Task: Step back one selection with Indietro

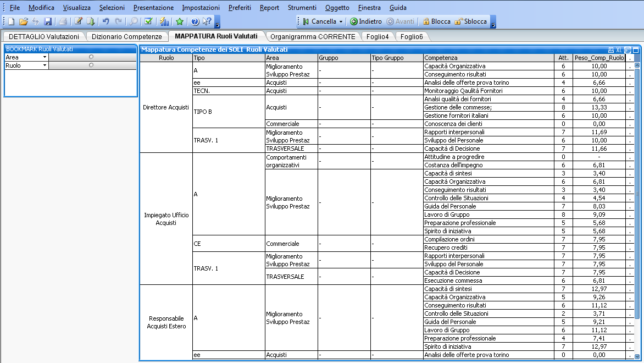Action: click(366, 21)
